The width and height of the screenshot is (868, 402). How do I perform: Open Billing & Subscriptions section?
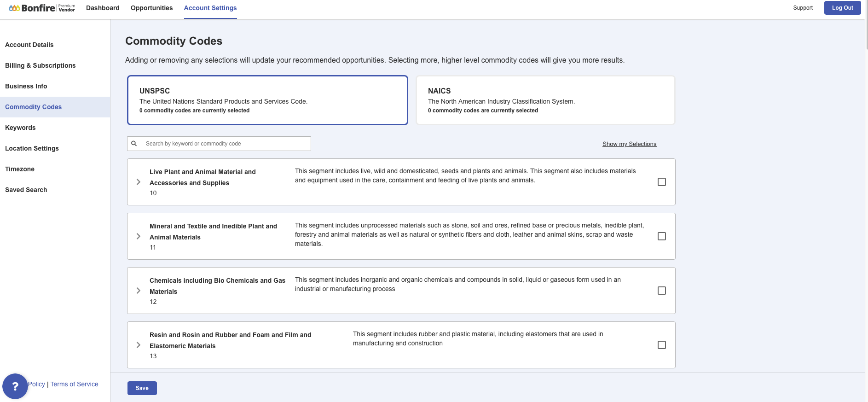click(x=41, y=65)
